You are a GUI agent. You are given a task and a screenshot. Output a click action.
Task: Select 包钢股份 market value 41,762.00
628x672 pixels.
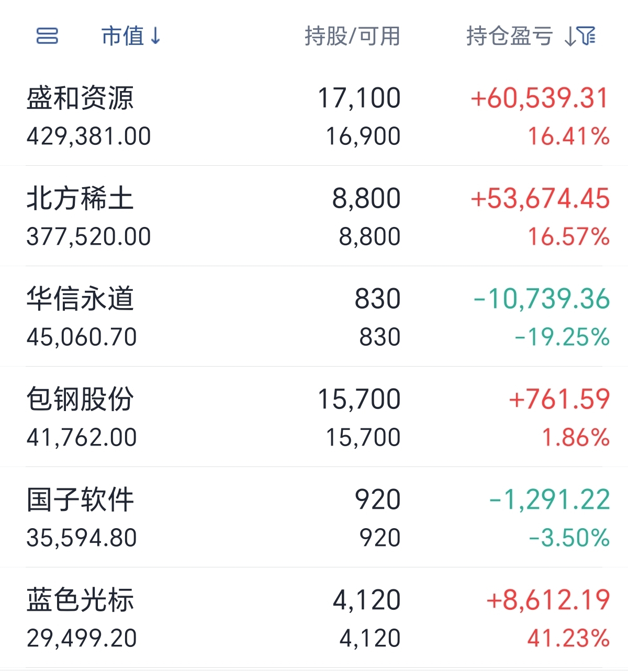82,438
